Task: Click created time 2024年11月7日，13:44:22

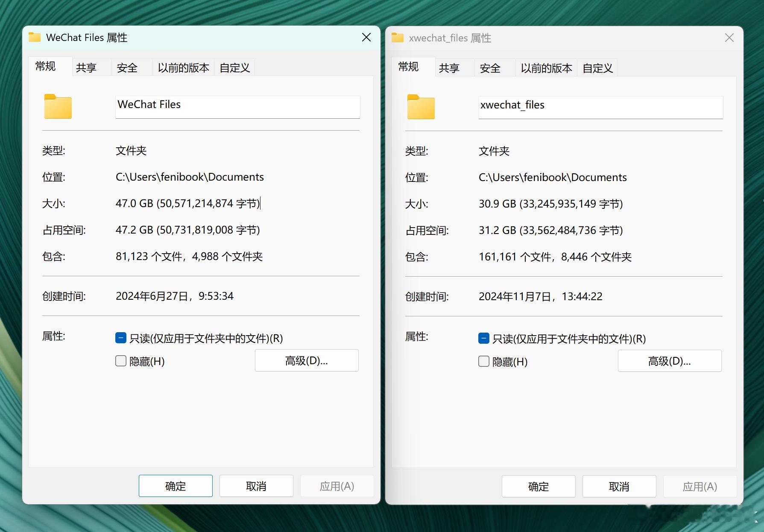Action: tap(541, 296)
